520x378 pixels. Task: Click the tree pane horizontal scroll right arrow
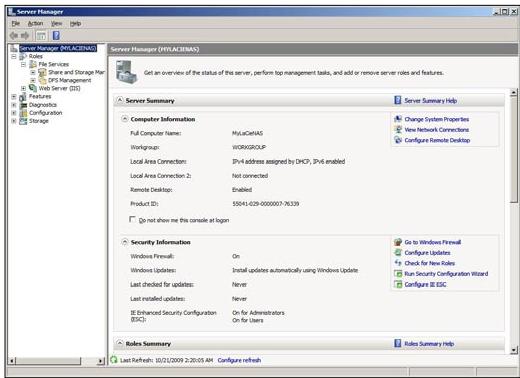[x=101, y=361]
